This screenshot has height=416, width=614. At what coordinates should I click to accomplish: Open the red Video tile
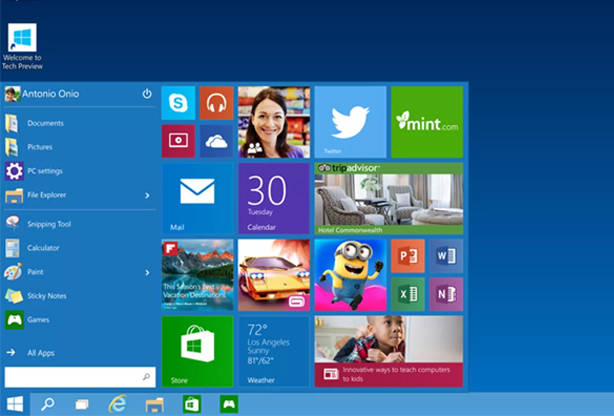178,141
